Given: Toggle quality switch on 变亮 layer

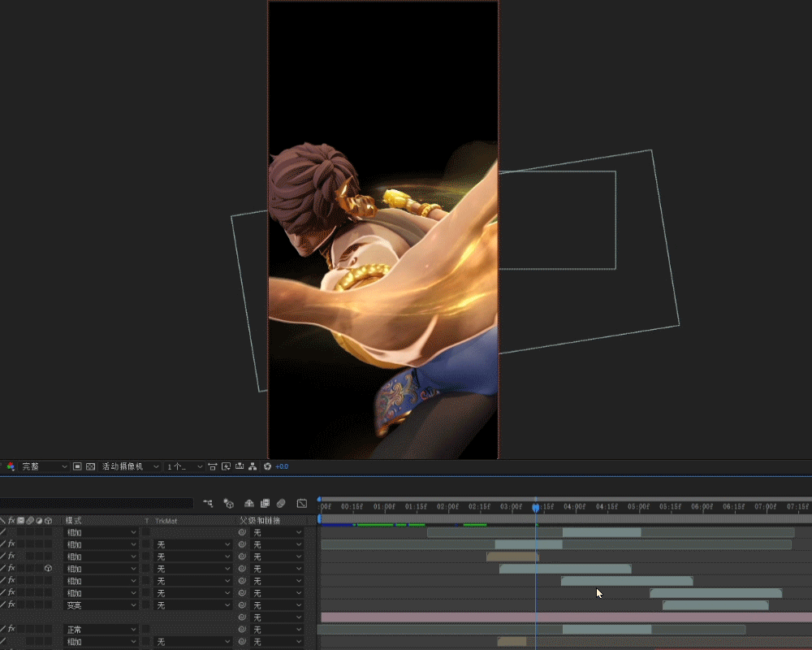Looking at the screenshot, I should click(x=2, y=604).
